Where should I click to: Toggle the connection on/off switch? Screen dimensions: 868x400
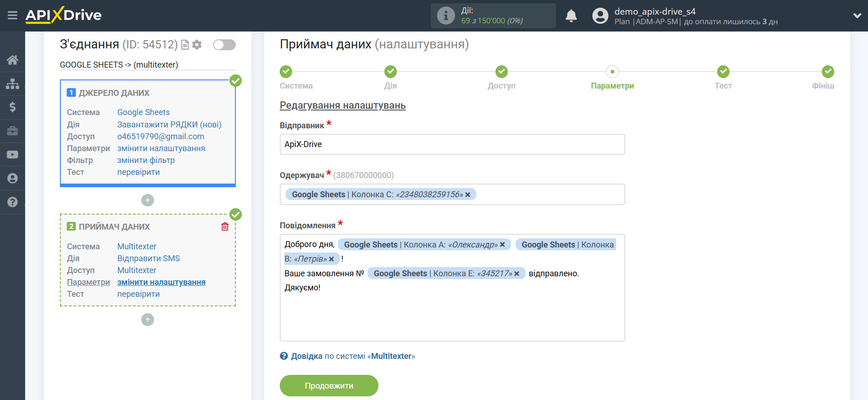[224, 45]
